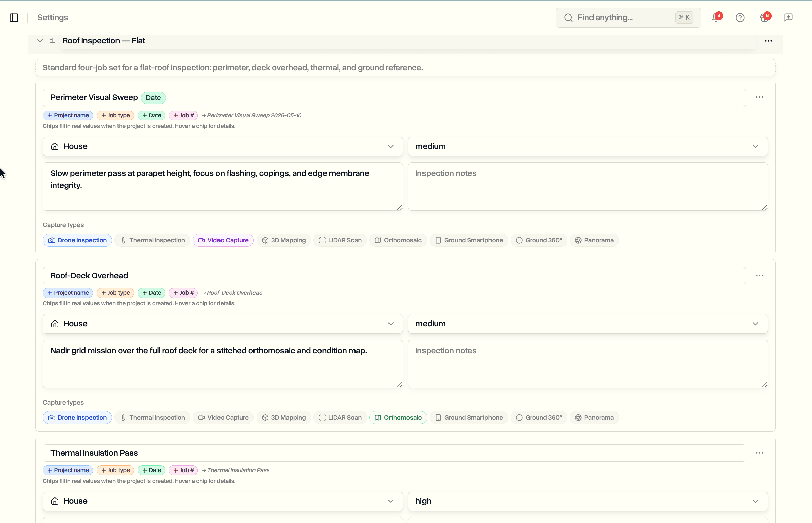Enable Panorama in Roof-Deck Overhead
The height and width of the screenshot is (523, 812).
click(594, 417)
